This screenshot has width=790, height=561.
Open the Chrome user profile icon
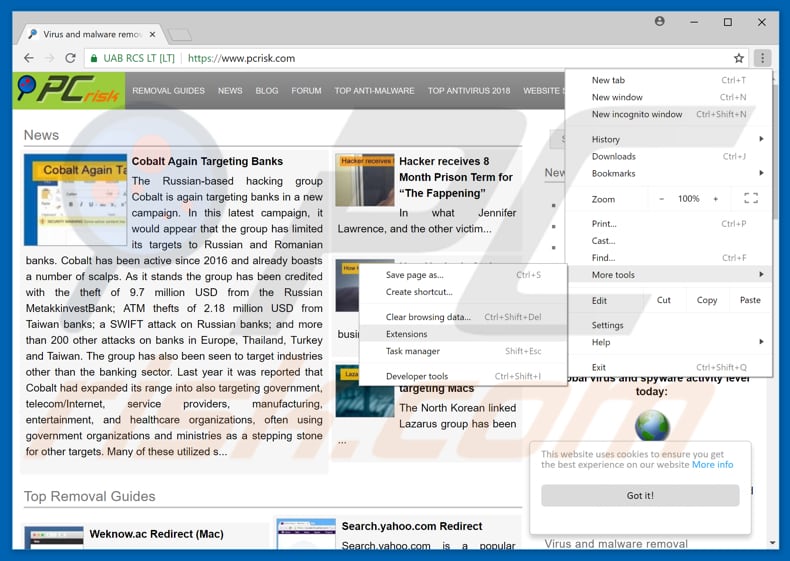tap(660, 21)
